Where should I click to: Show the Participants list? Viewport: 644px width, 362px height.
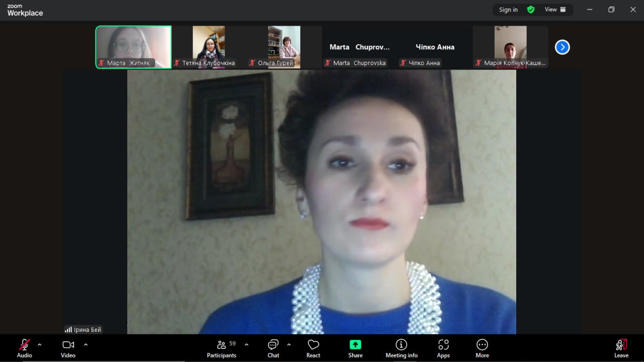coord(221,348)
